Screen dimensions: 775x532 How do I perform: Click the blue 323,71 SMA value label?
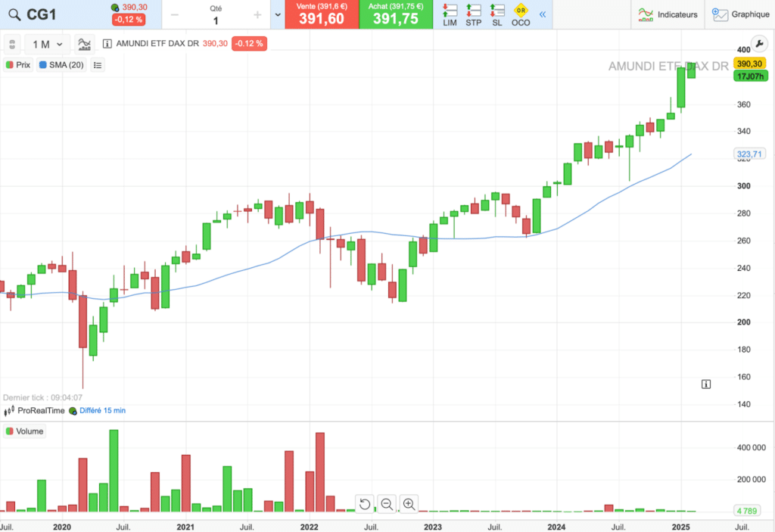tap(749, 154)
